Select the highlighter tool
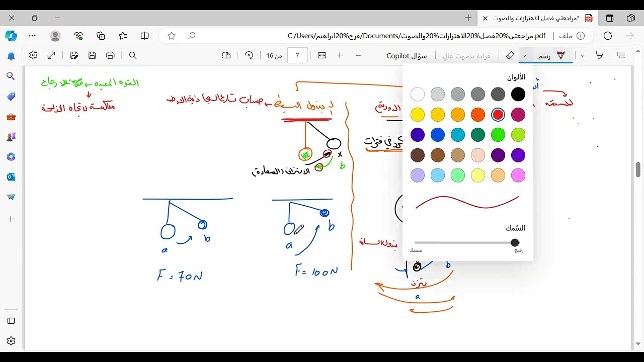 coord(600,55)
